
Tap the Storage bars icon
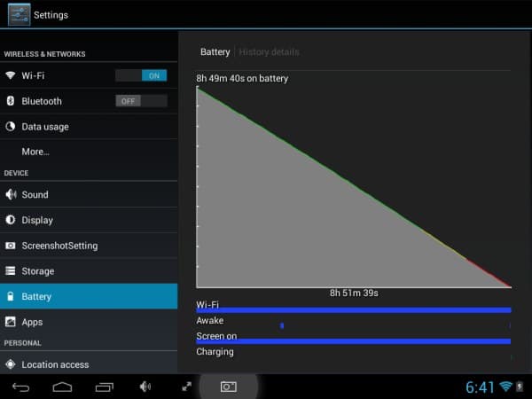pos(10,270)
